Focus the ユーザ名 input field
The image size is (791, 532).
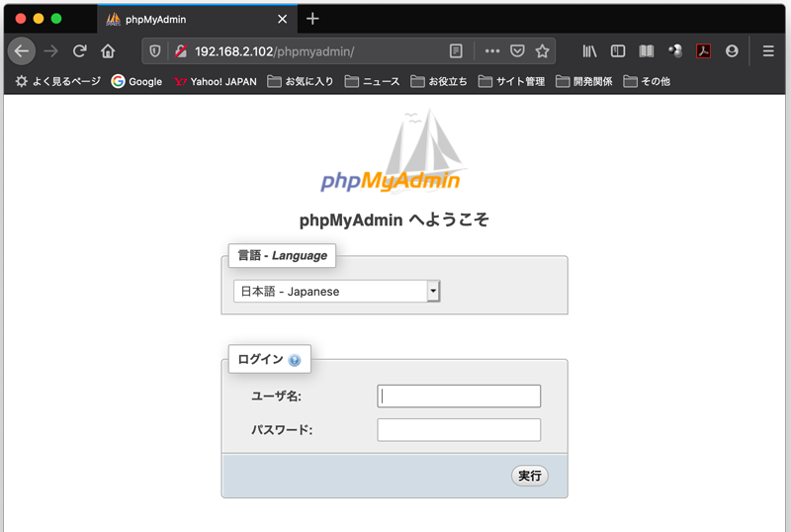pyautogui.click(x=459, y=397)
